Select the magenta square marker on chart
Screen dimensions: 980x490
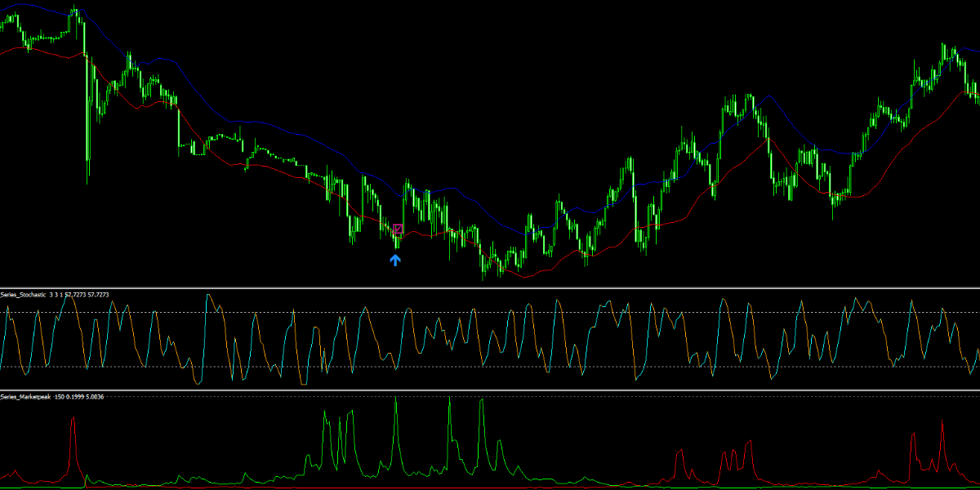399,229
